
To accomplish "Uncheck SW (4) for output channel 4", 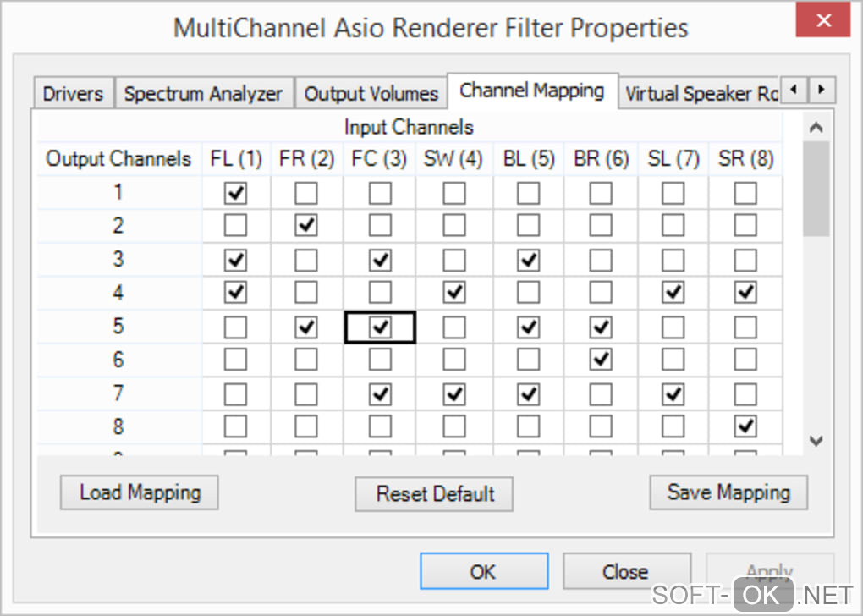I will 454,292.
